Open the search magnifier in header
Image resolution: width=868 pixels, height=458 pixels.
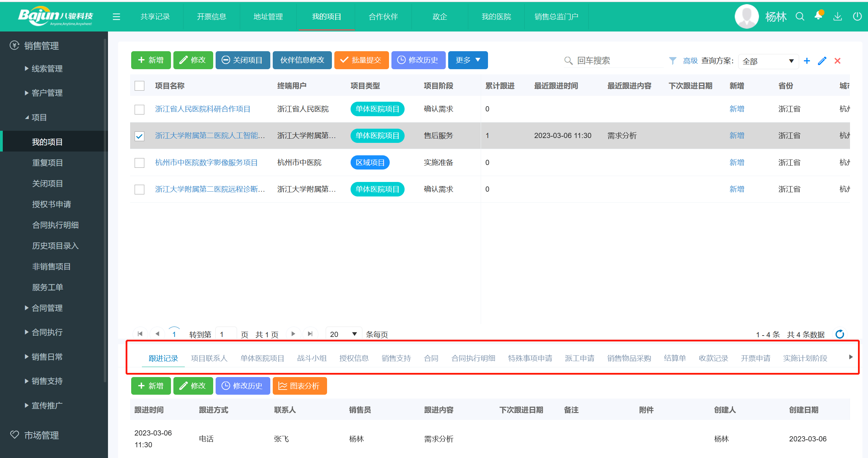(x=800, y=16)
